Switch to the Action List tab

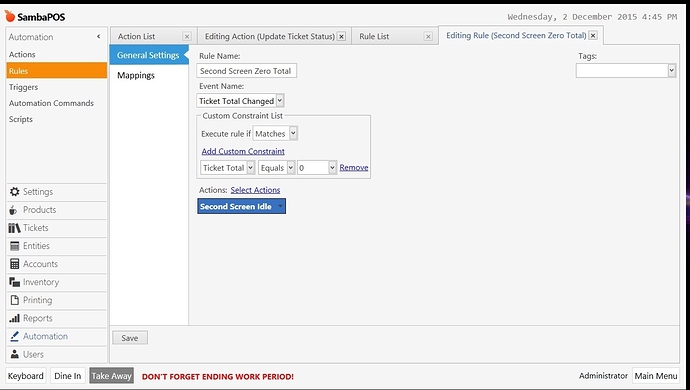[x=136, y=37]
